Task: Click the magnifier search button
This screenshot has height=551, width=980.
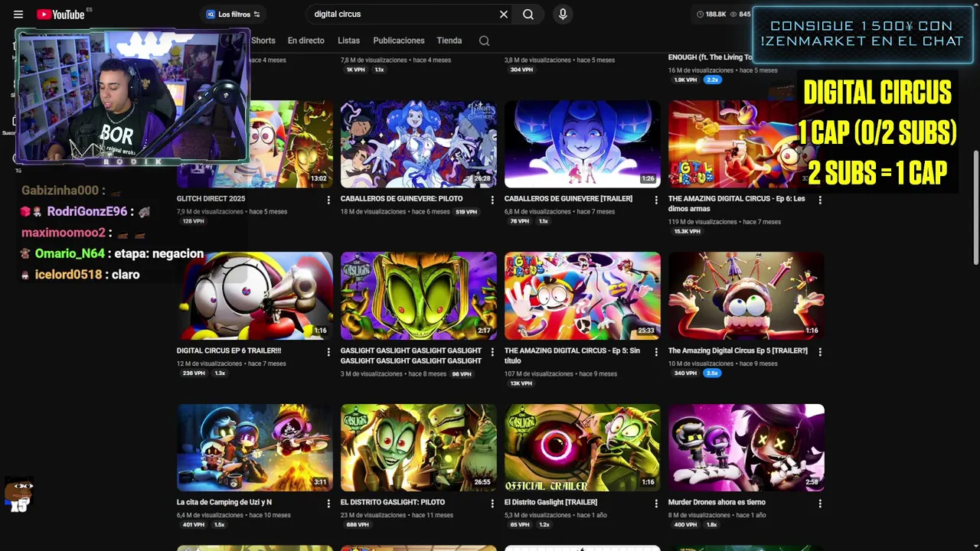Action: tap(528, 14)
